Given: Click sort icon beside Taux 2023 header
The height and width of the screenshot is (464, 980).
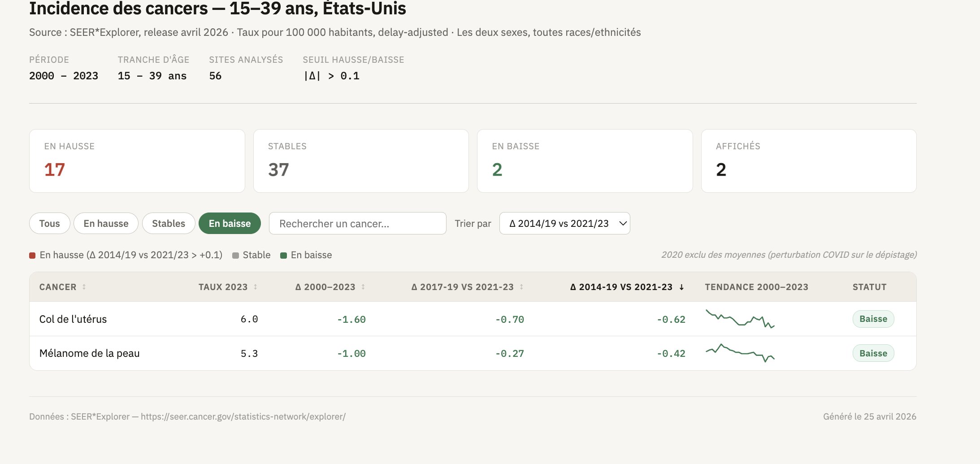Looking at the screenshot, I should (255, 287).
